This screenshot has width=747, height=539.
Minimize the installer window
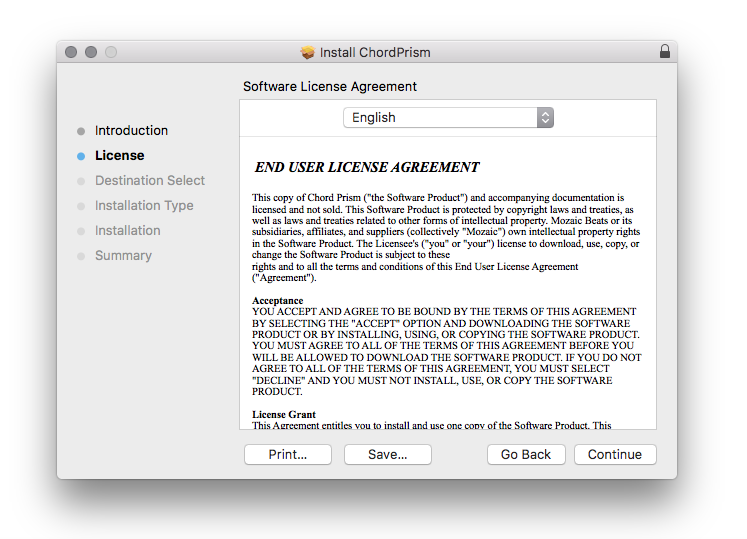pos(91,52)
